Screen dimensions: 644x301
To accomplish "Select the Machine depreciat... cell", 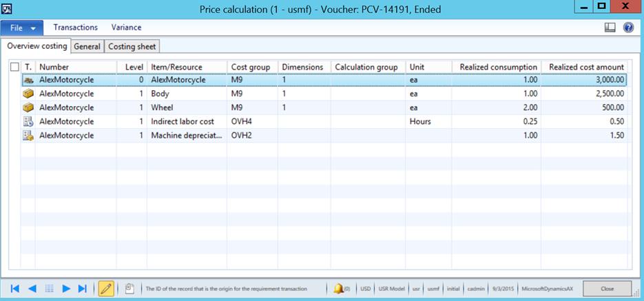I will 187,136.
